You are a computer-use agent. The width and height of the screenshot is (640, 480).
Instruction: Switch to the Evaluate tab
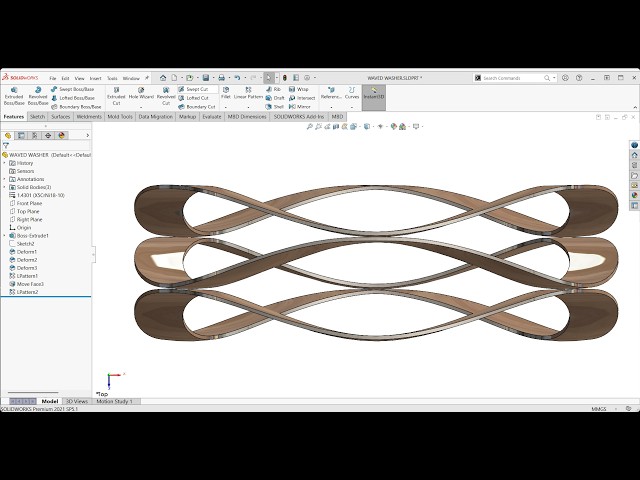pyautogui.click(x=212, y=117)
